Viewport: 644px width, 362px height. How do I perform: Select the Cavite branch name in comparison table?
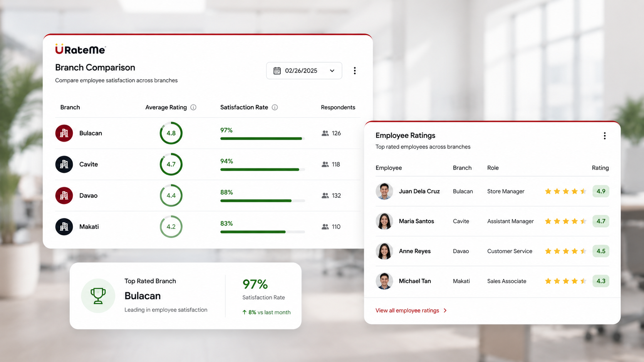pos(89,164)
